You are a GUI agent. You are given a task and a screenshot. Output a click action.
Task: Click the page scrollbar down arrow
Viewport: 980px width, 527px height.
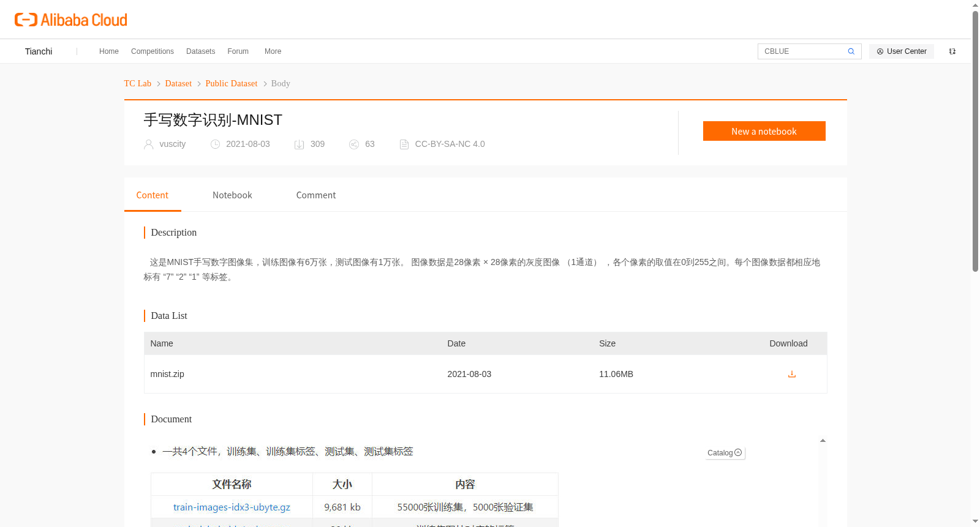[975, 521]
